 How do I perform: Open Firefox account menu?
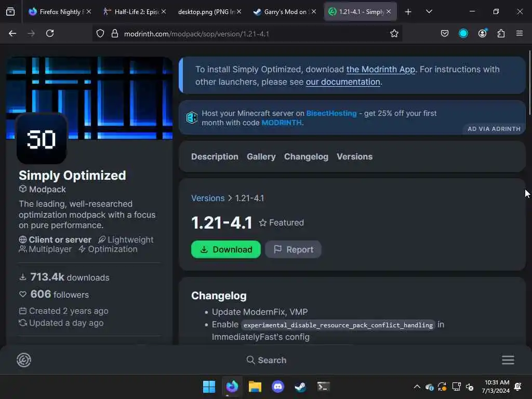tap(482, 34)
